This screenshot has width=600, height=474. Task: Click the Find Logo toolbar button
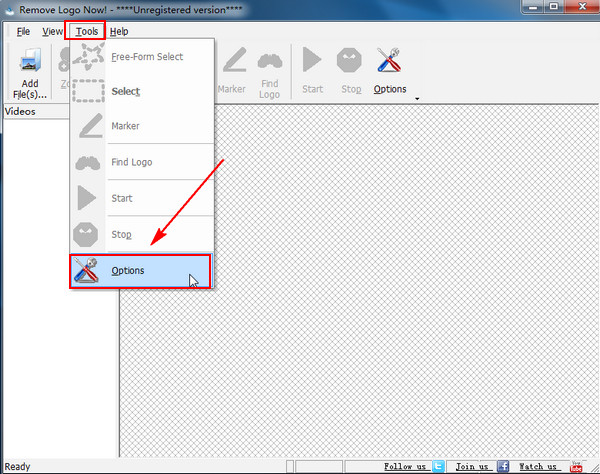270,72
